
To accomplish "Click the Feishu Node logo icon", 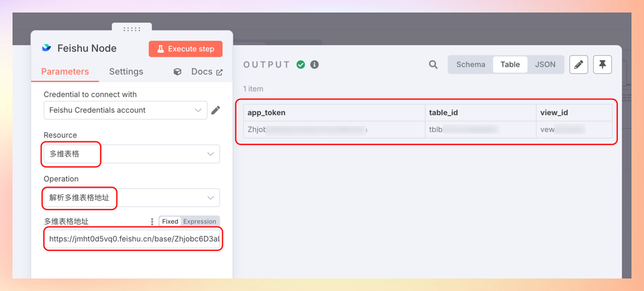I will [46, 48].
